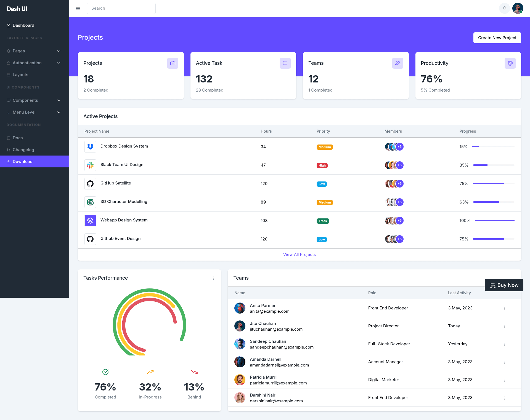Click the Projects briefcase icon

tap(173, 63)
